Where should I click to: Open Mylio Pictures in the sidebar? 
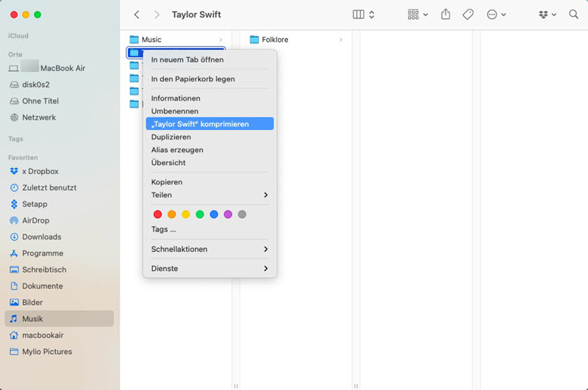click(x=59, y=352)
